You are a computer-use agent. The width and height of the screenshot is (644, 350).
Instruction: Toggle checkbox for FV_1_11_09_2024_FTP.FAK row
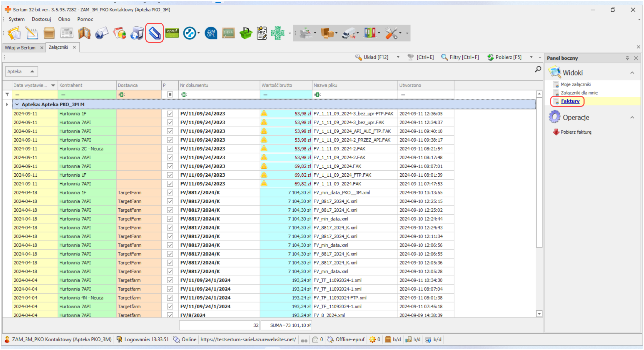170,175
